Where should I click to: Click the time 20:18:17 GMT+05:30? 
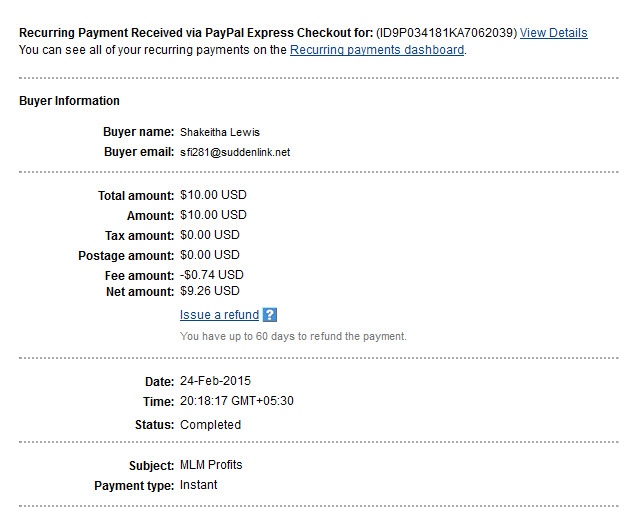click(x=237, y=401)
